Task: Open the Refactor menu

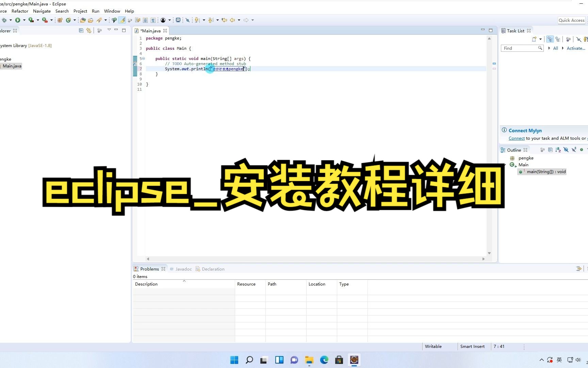Action: (20, 11)
